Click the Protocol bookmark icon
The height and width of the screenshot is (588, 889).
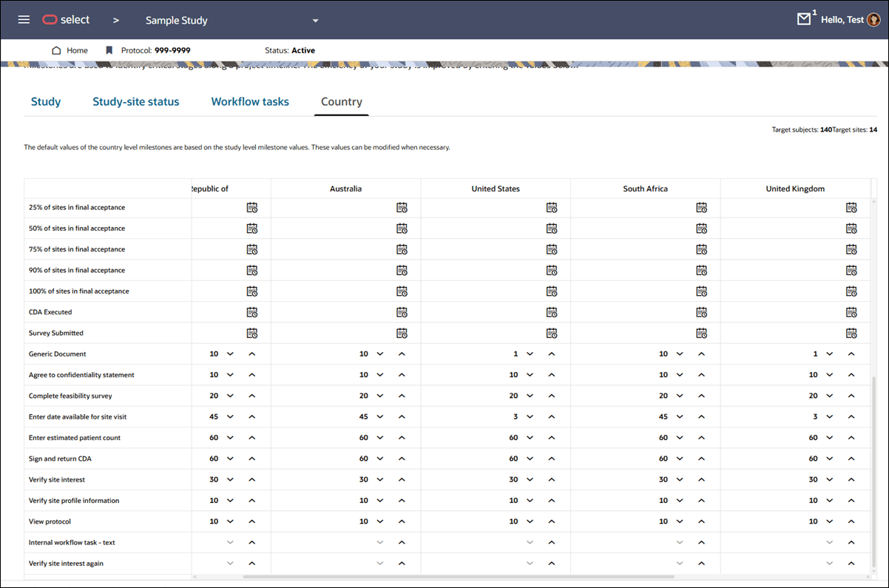[x=109, y=50]
